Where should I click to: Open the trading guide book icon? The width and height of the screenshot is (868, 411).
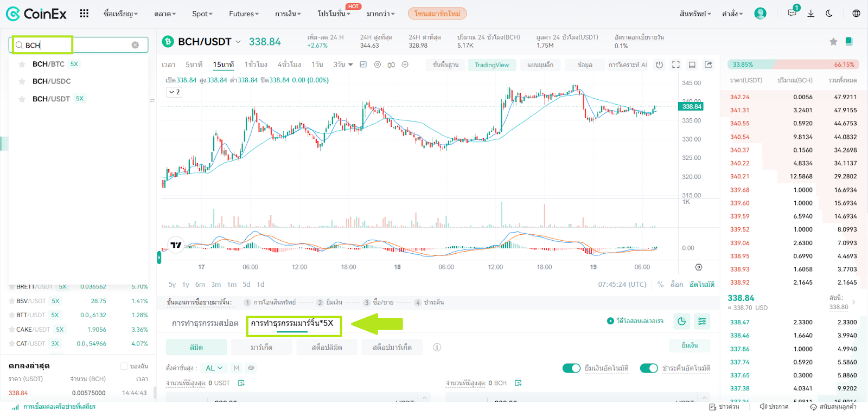(849, 42)
